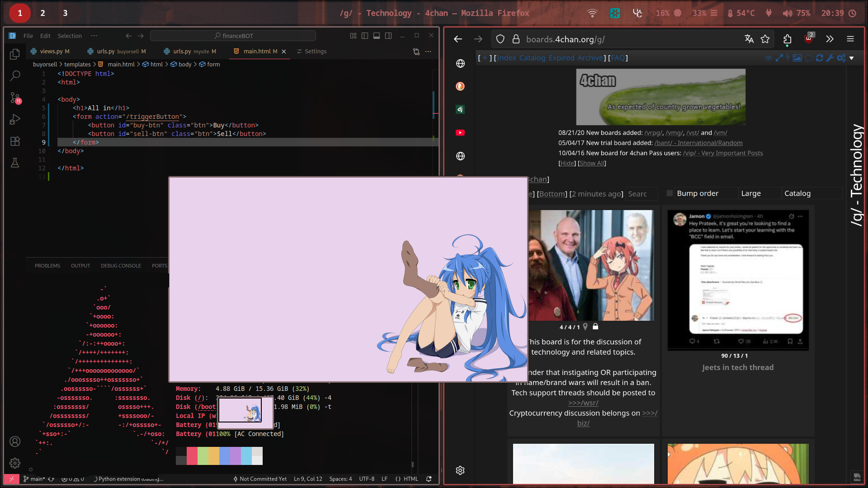Open the Extensions view in VS Code
This screenshot has height=488, width=868.
pyautogui.click(x=15, y=141)
